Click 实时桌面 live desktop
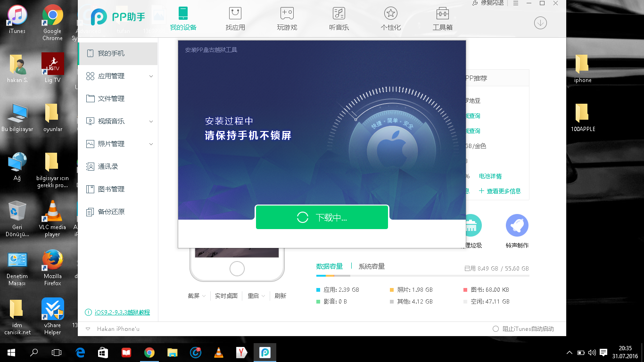Viewport: 644px width, 362px height. pyautogui.click(x=226, y=296)
